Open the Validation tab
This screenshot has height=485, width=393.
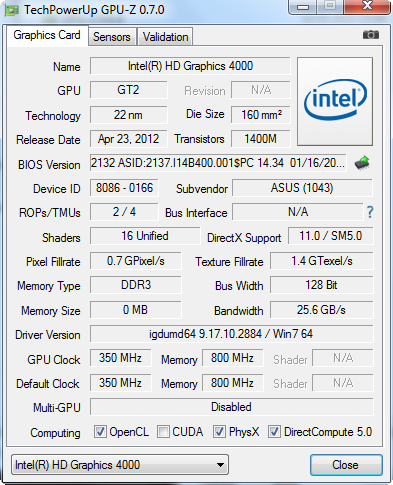pyautogui.click(x=165, y=37)
